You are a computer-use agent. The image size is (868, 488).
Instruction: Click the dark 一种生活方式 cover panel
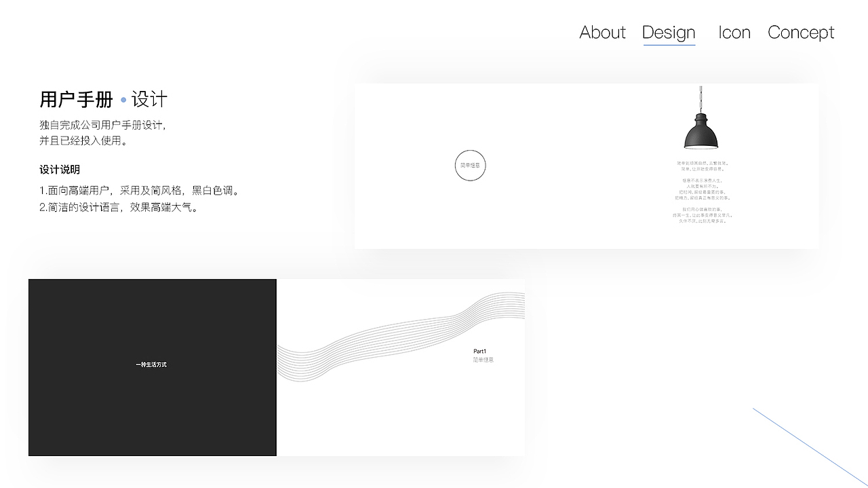click(x=152, y=367)
